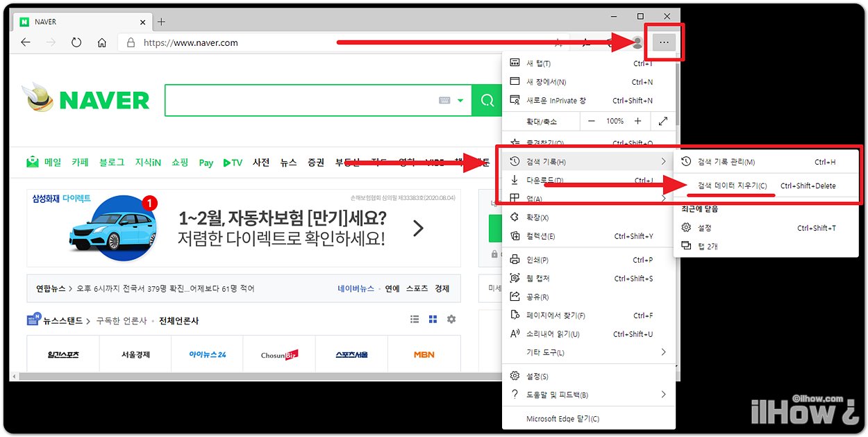Open a new tab with plus button
The image size is (868, 437).
pyautogui.click(x=161, y=22)
